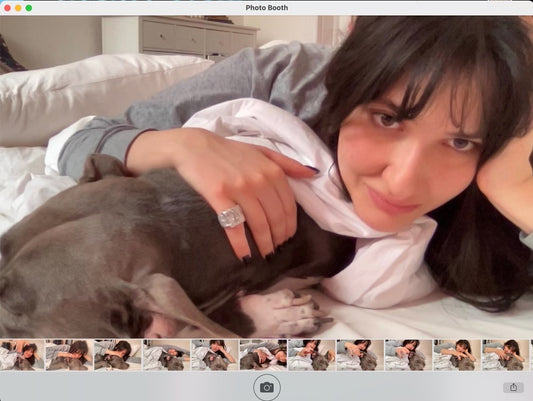Select the tenth thumbnail in the photo strip
Viewport: 533px width, 401px height.
(457, 355)
